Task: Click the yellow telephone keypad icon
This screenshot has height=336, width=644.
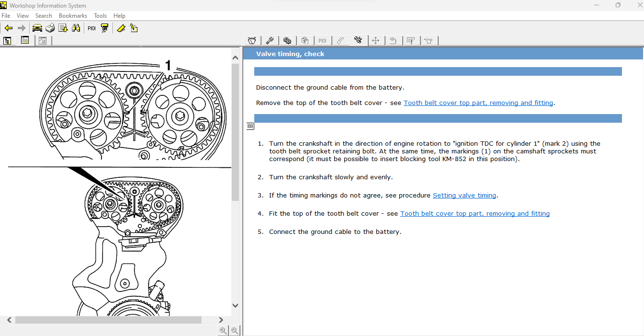Action: [104, 28]
